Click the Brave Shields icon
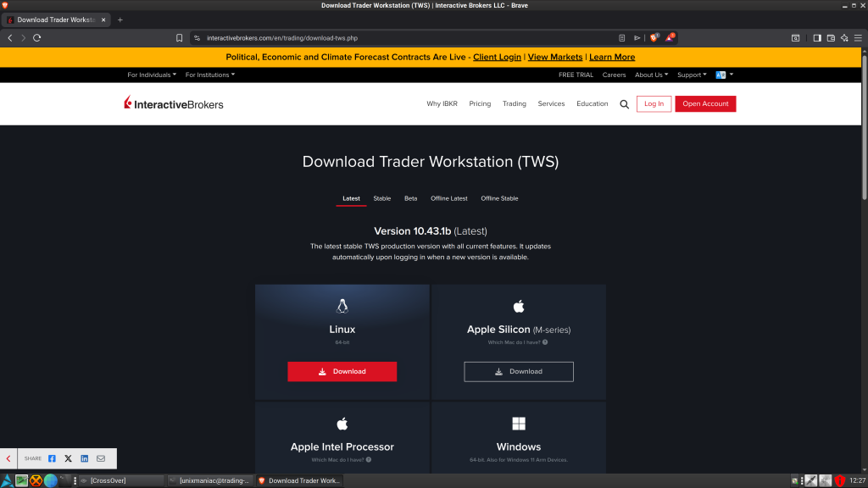 tap(654, 37)
